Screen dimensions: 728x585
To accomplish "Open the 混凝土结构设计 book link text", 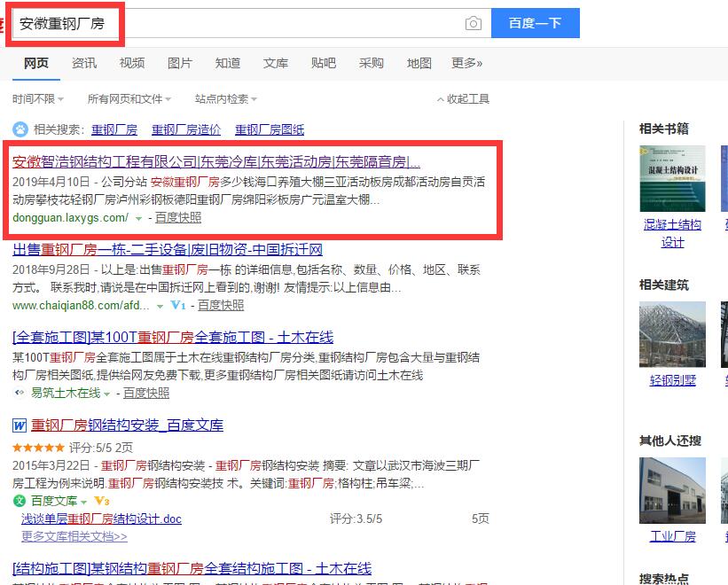I will pos(673,233).
